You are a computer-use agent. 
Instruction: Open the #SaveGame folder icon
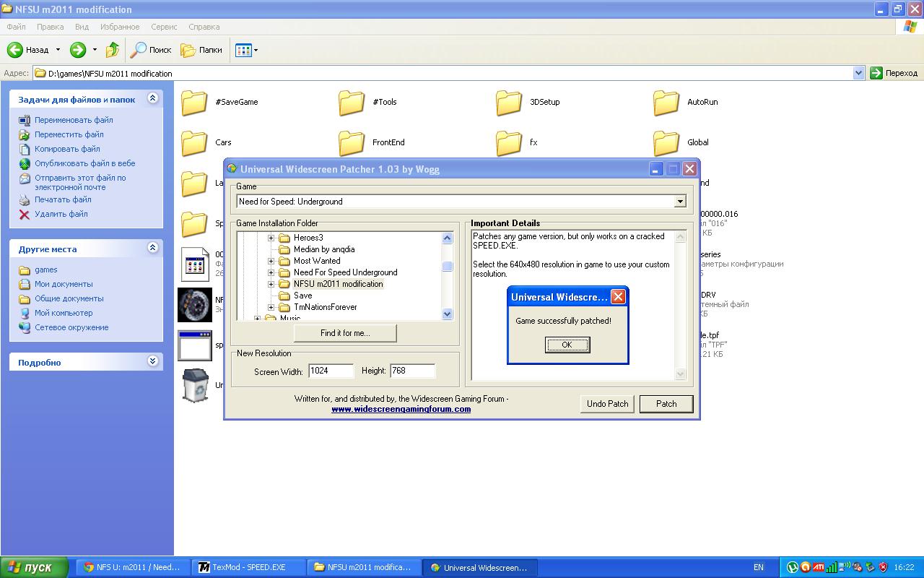194,103
